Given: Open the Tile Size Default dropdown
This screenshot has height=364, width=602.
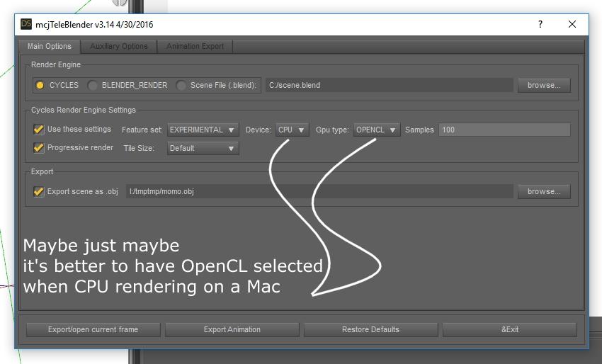Looking at the screenshot, I should tap(203, 148).
